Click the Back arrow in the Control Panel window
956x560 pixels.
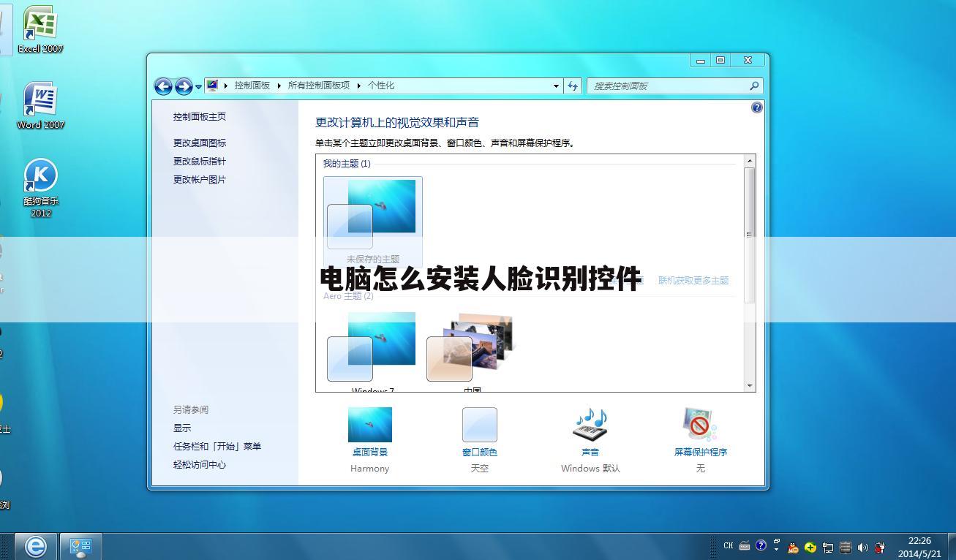163,86
